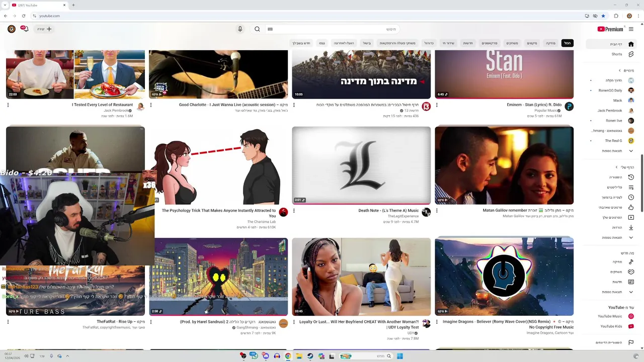Viewport: 644px width, 362px height.
Task: Open YouTube Kids link
Action: pyautogui.click(x=611, y=326)
